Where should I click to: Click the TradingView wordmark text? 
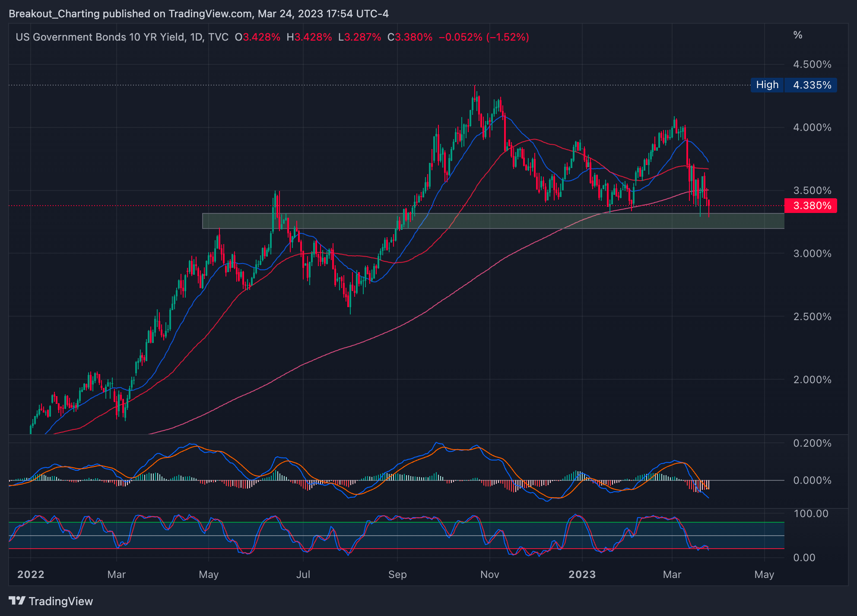[x=61, y=601]
